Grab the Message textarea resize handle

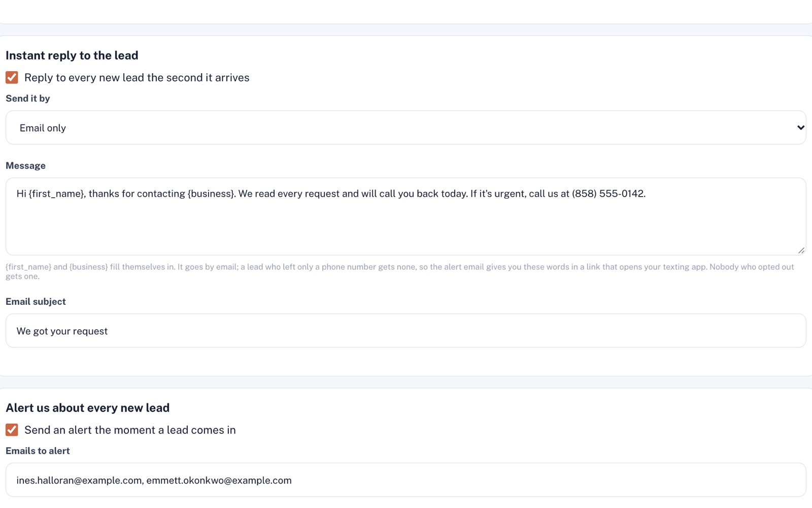(x=801, y=250)
